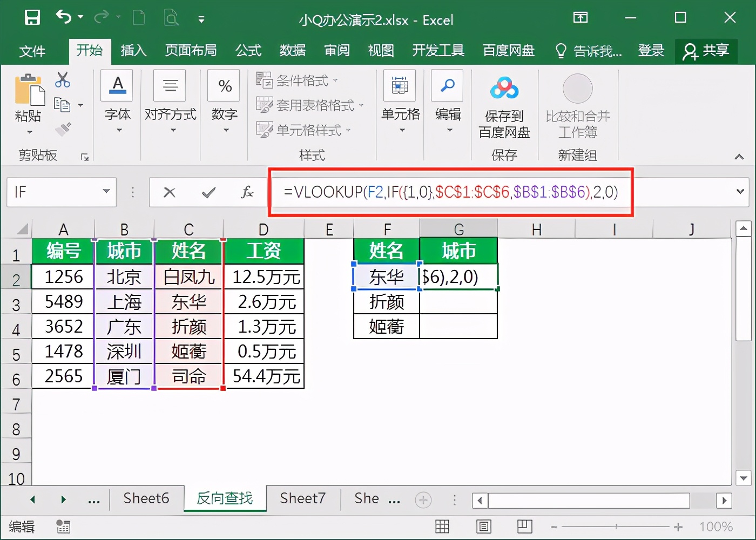The image size is (756, 540).
Task: Click the macro record status bar icon
Action: click(x=64, y=526)
